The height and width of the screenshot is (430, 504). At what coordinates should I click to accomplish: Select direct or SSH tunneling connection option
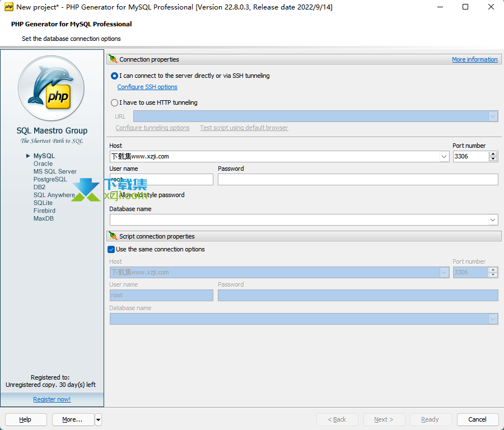(114, 76)
